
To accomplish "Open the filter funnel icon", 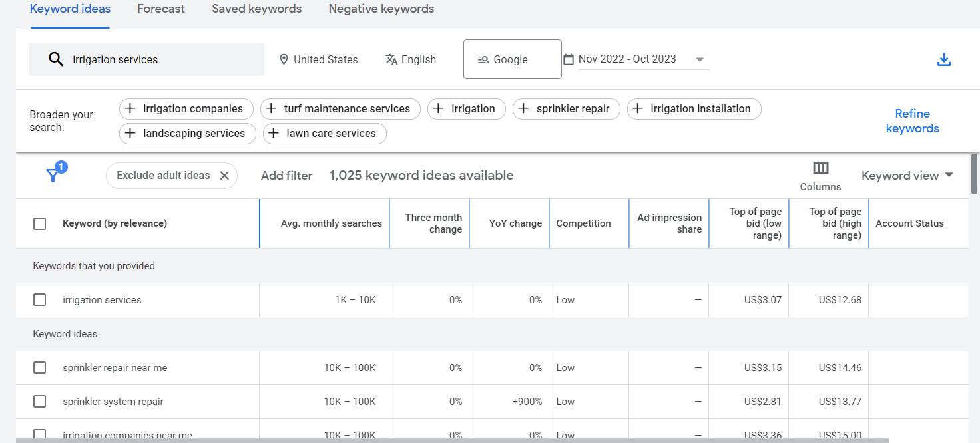I will (x=53, y=176).
